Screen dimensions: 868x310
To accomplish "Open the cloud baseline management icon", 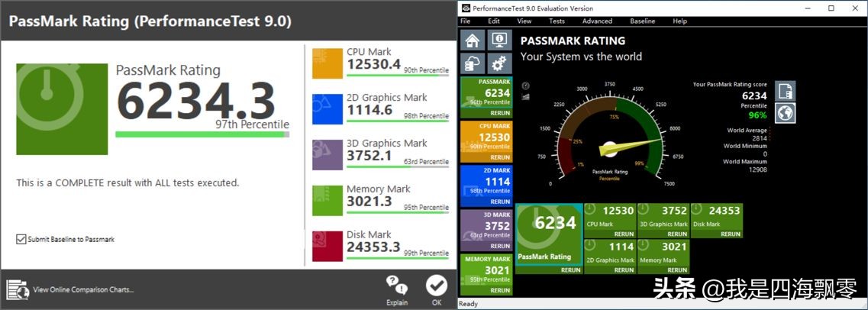I will coord(473,63).
